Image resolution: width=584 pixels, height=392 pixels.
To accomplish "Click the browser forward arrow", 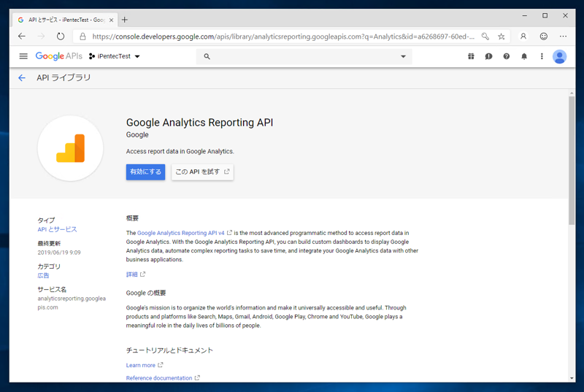I will click(41, 36).
